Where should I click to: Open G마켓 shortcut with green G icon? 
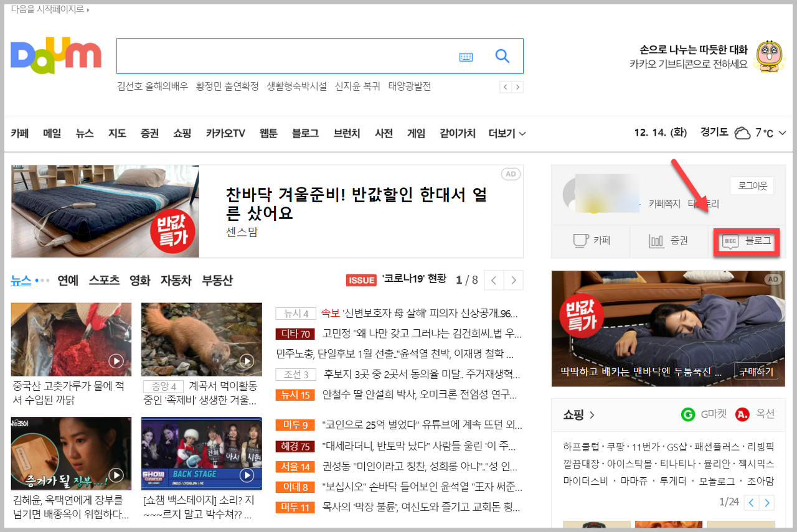point(704,414)
